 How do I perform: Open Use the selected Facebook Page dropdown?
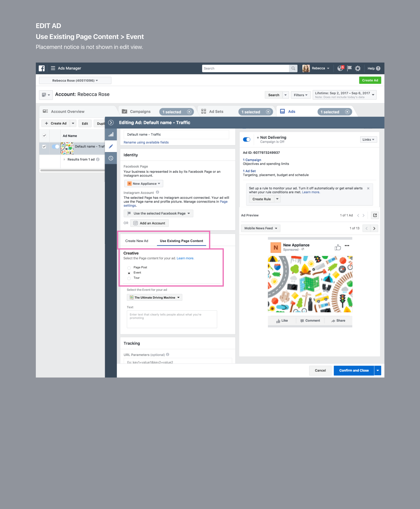click(158, 213)
